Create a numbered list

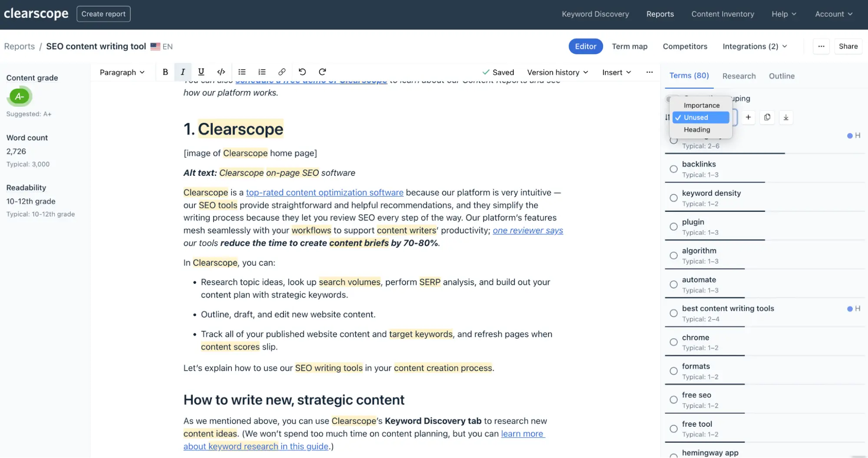pyautogui.click(x=262, y=72)
